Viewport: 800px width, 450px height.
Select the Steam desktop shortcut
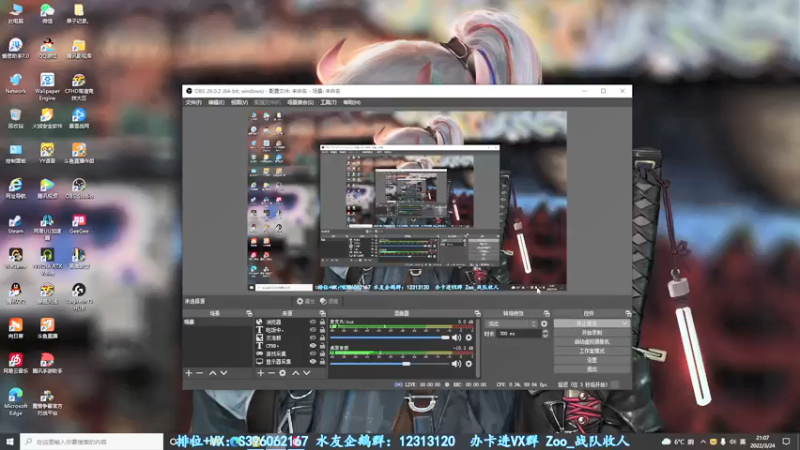pos(15,223)
